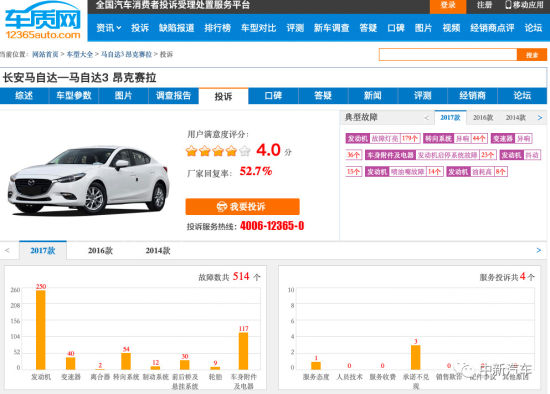The width and height of the screenshot is (550, 394).
Task: Click the orange 登录 button
Action: (448, 6)
